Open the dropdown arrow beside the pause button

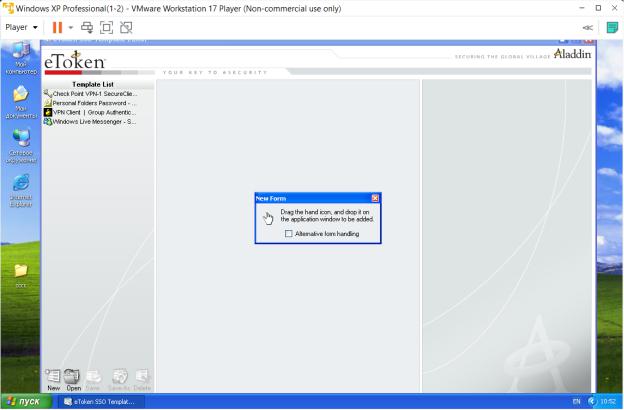point(71,27)
